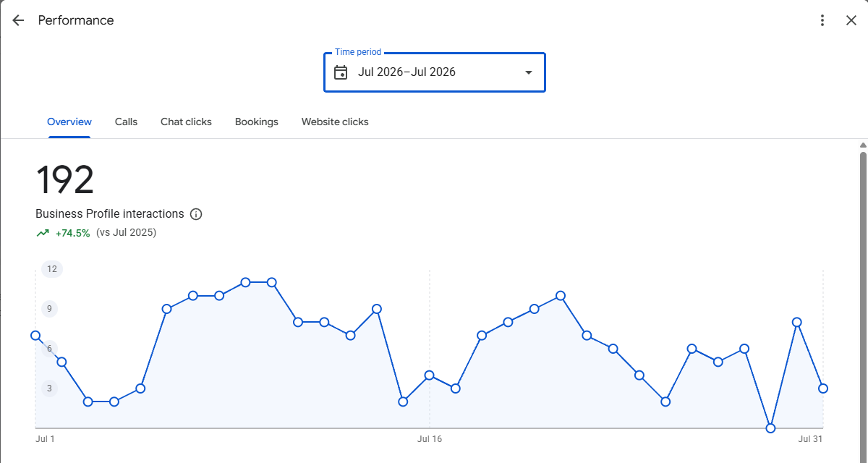Go back using the arrow beside Performance
The width and height of the screenshot is (868, 463).
(18, 20)
